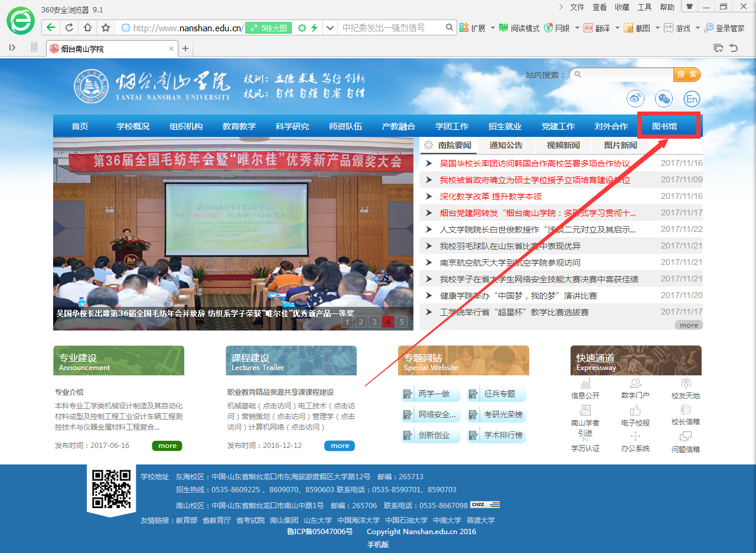Image resolution: width=756 pixels, height=553 pixels.
Task: Open the Weibo social icon
Action: (x=636, y=99)
